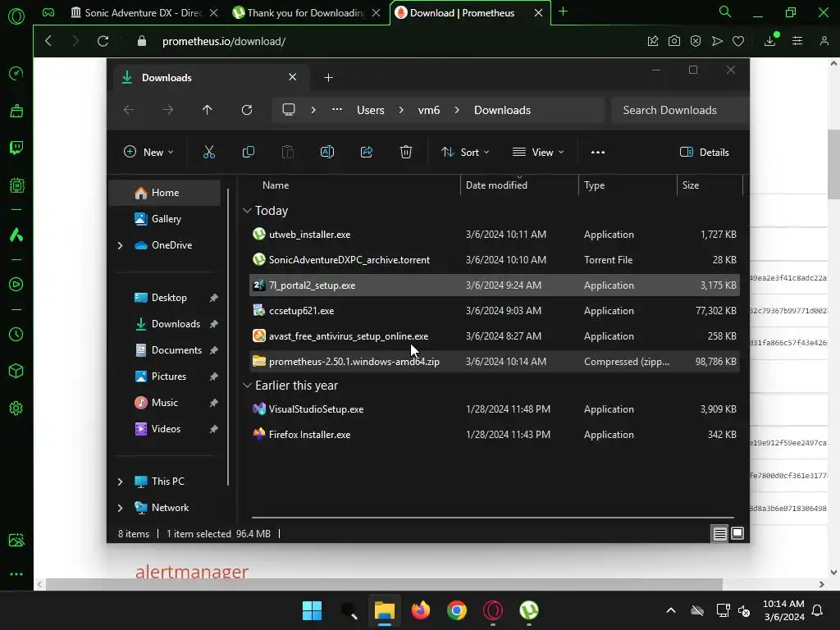Open the See more (three dots) toolbar menu
Viewport: 840px width, 630px height.
click(598, 152)
